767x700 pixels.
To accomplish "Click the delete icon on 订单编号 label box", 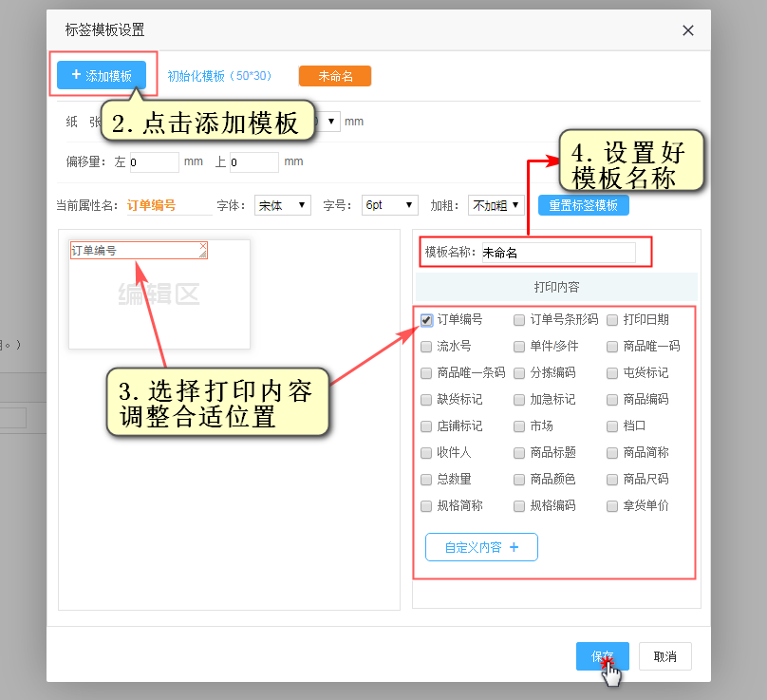I will (x=203, y=246).
